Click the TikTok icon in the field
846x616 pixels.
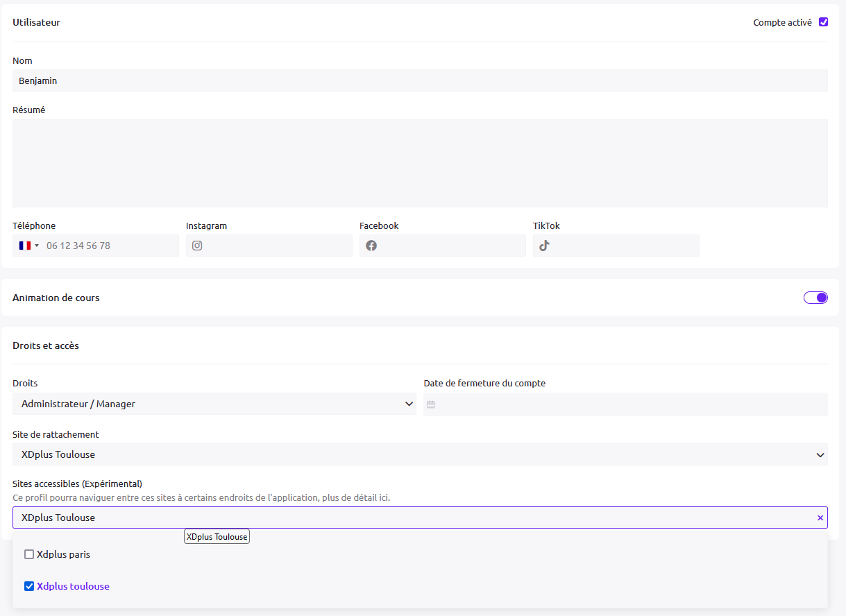coord(544,246)
